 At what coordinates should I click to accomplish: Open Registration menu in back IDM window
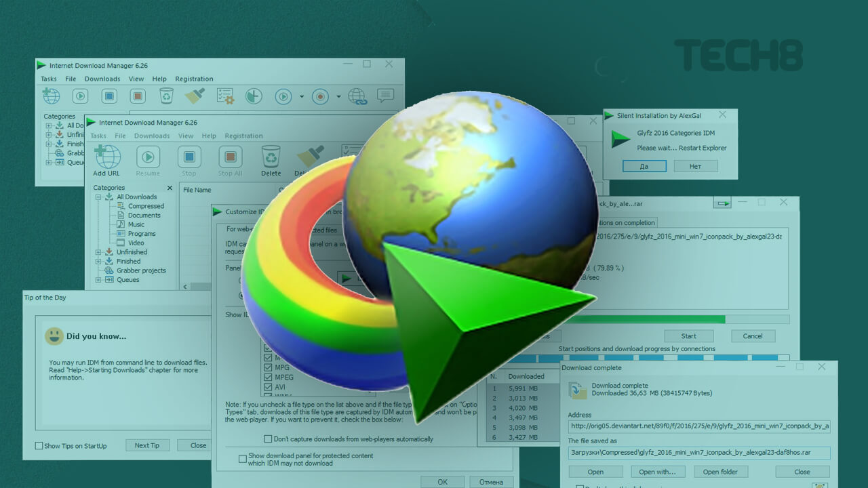point(194,79)
